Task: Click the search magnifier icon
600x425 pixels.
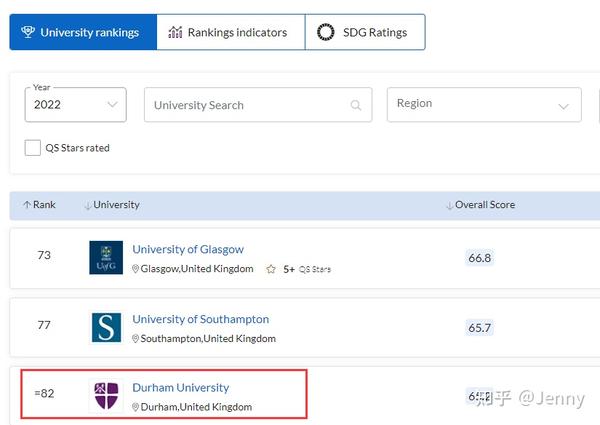Action: point(356,105)
